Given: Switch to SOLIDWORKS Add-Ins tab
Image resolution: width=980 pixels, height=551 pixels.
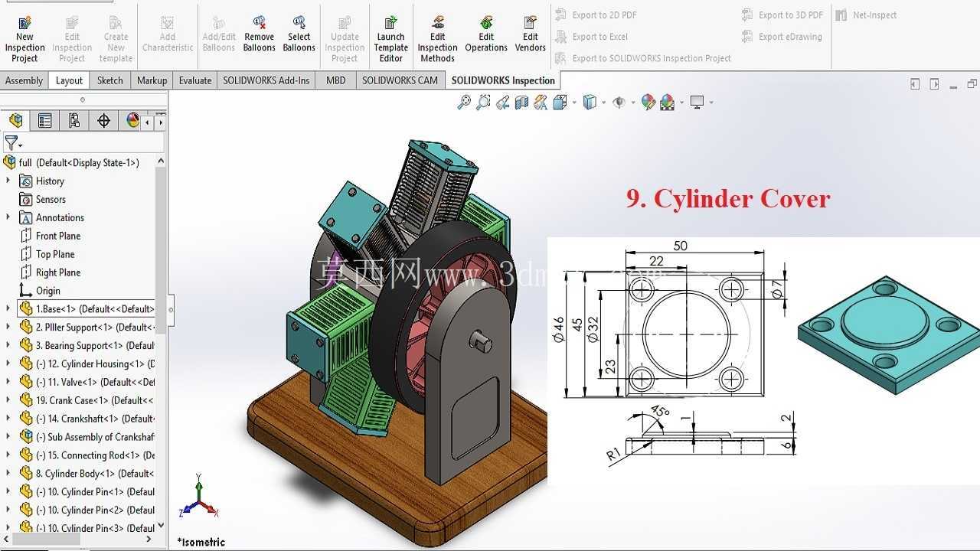Looking at the screenshot, I should 266,80.
